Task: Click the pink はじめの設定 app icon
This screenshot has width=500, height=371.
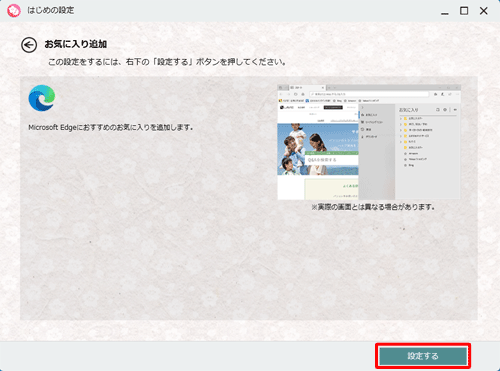Action: pos(14,11)
